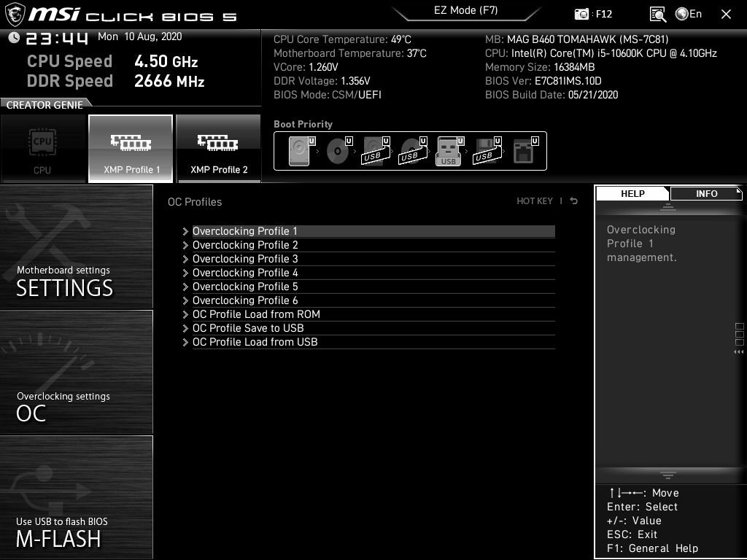This screenshot has height=560, width=747.
Task: Select OC Profile Save to USB
Action: [373, 327]
